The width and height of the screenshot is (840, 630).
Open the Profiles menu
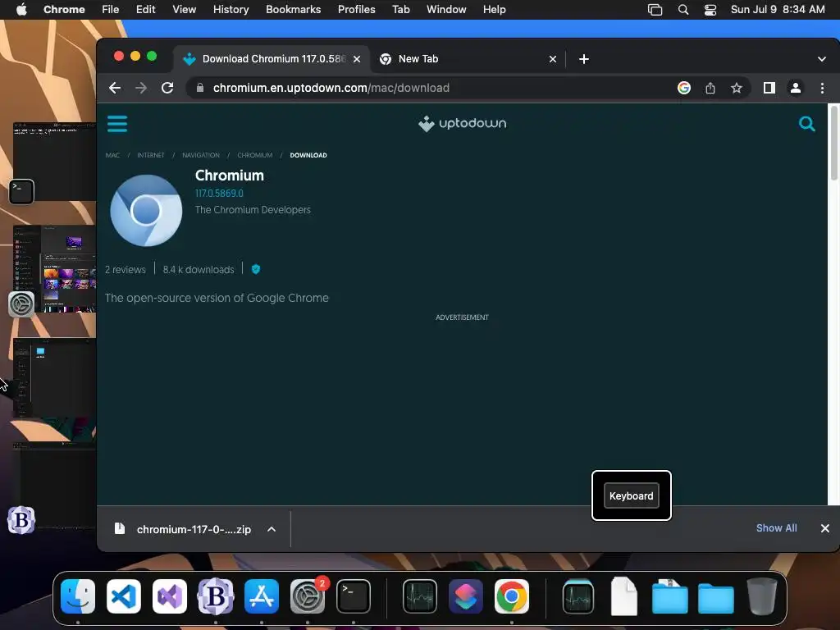coord(356,10)
